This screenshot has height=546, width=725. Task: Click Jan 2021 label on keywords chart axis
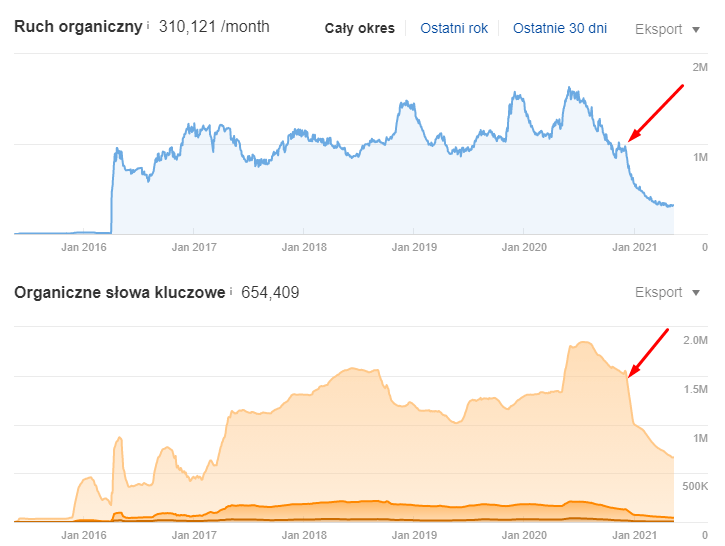635,535
